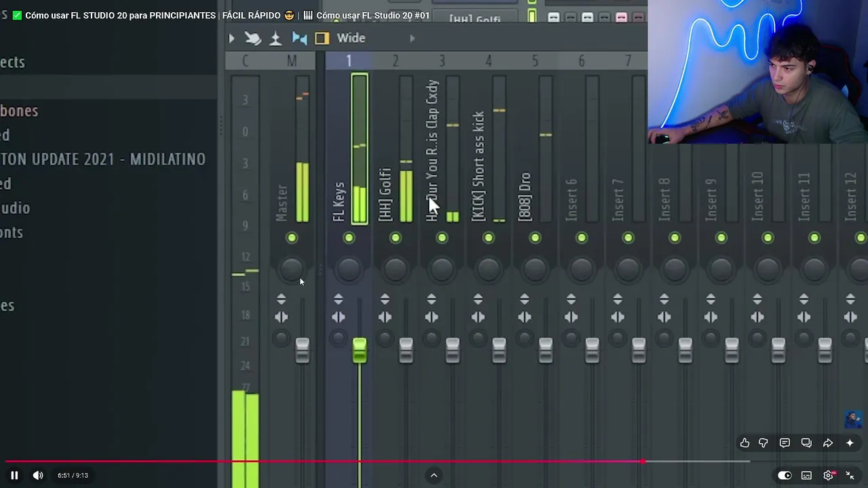868x488 pixels.
Task: Click the 6:51 / 9:13 time display
Action: (x=73, y=475)
